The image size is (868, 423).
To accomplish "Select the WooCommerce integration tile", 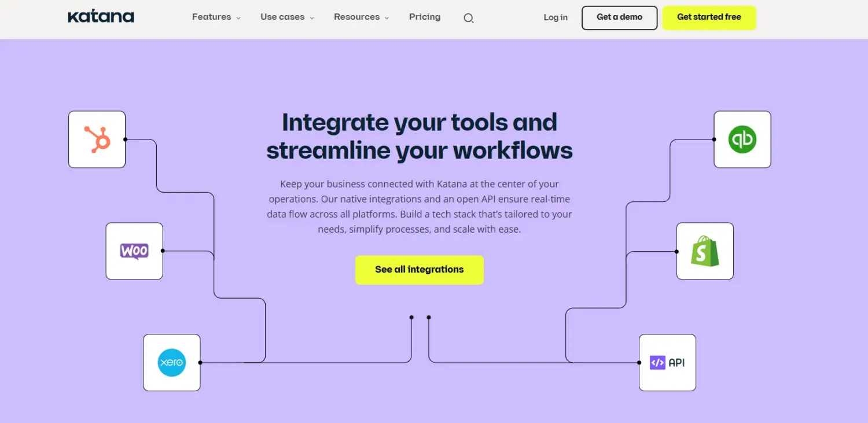I will tap(134, 251).
